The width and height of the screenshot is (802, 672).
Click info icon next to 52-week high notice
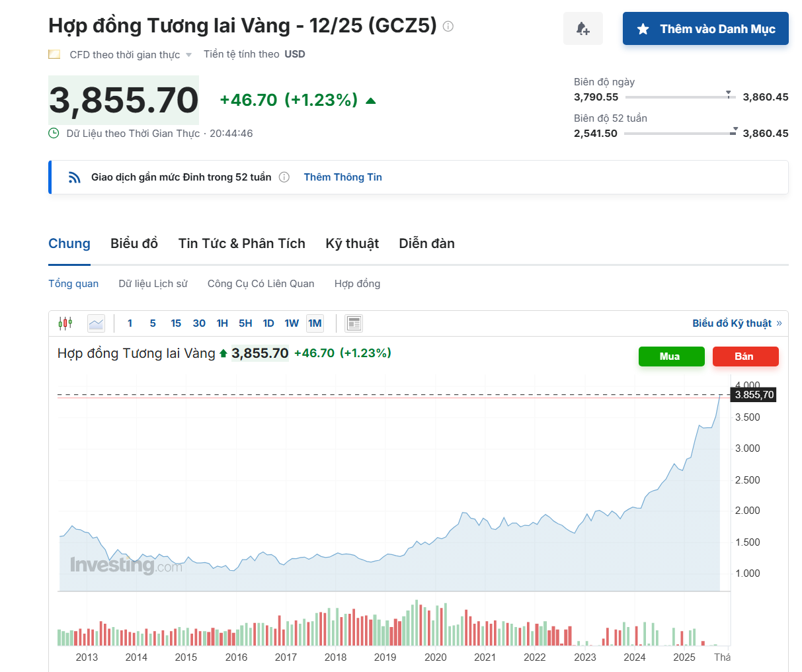284,177
